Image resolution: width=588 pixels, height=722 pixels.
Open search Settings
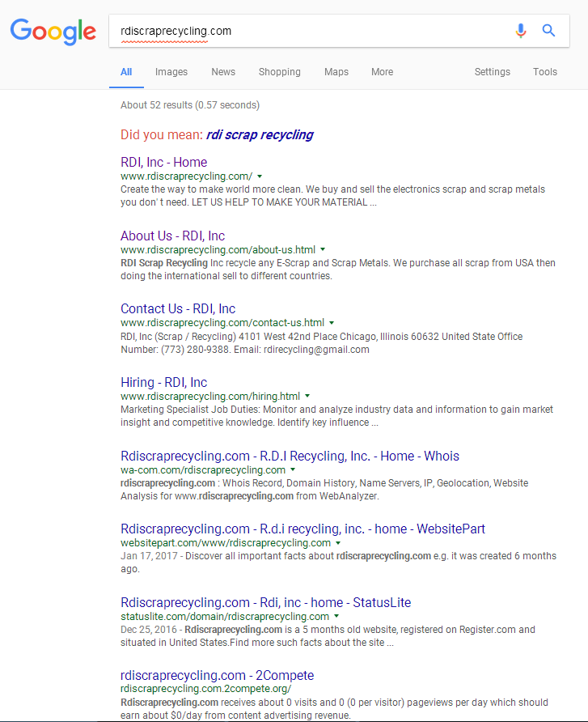[x=493, y=72]
